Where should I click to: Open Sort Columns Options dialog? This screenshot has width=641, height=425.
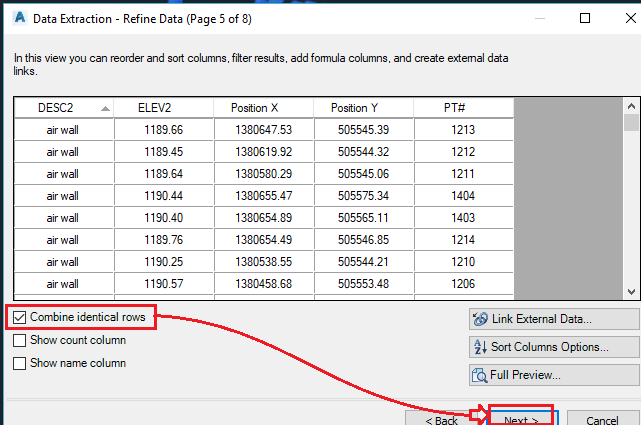(554, 347)
